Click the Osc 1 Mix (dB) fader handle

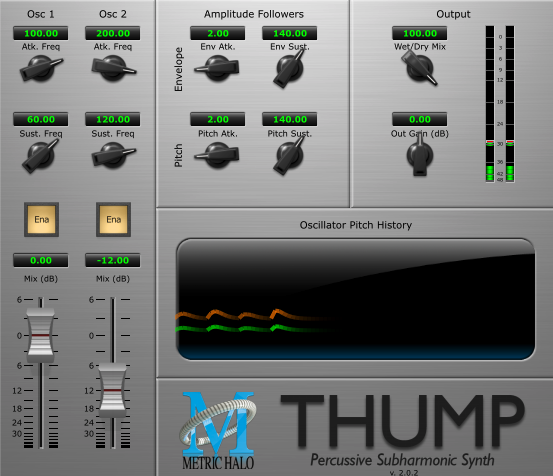coord(41,335)
